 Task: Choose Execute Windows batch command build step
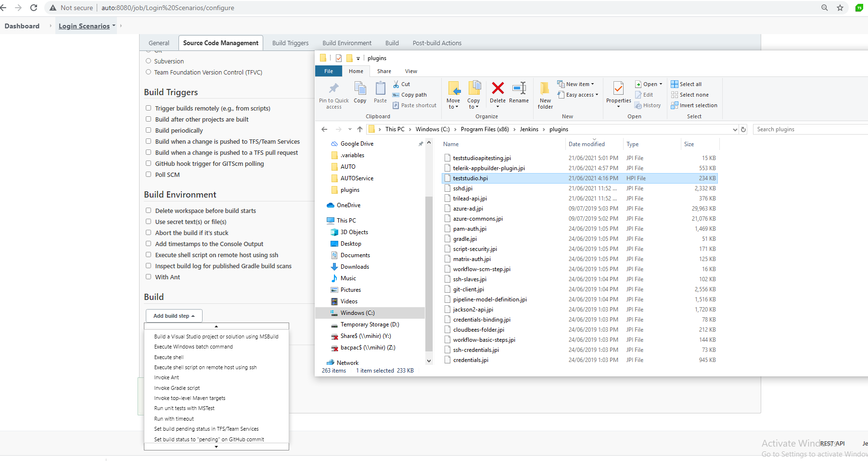pos(193,347)
